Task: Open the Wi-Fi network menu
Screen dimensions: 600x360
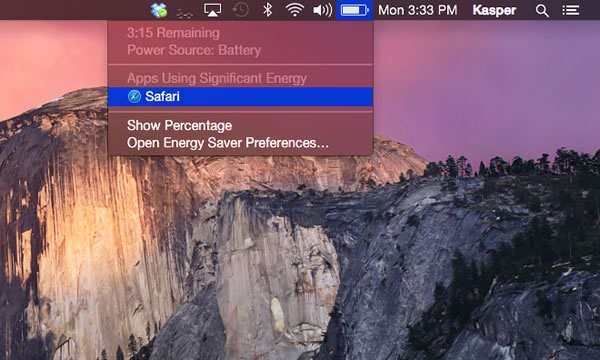Action: click(295, 10)
